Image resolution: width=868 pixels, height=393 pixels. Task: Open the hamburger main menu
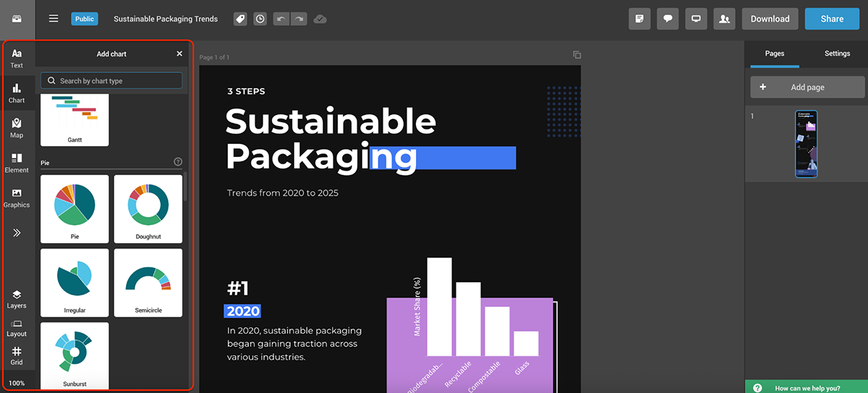[54, 19]
